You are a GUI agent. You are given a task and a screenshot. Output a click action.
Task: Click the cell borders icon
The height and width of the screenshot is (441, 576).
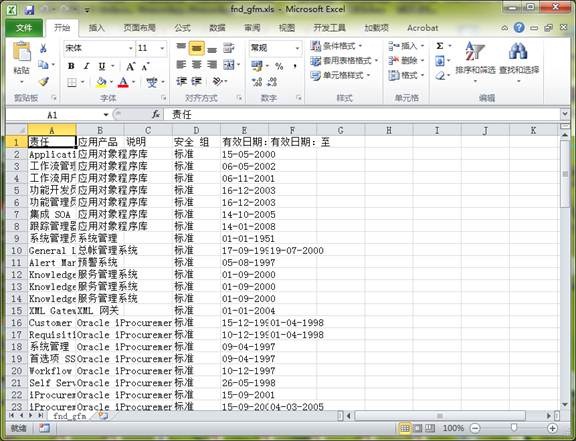(72, 82)
